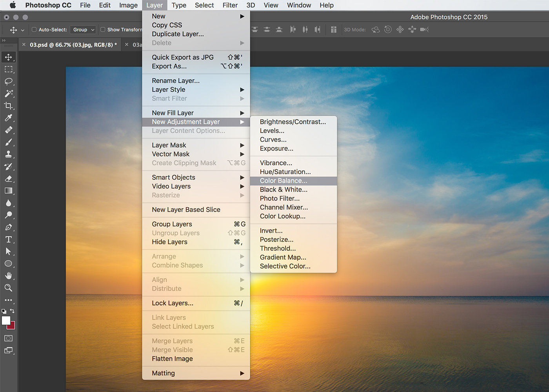Select the Horizontal Type tool
This screenshot has height=392, width=549.
click(9, 240)
